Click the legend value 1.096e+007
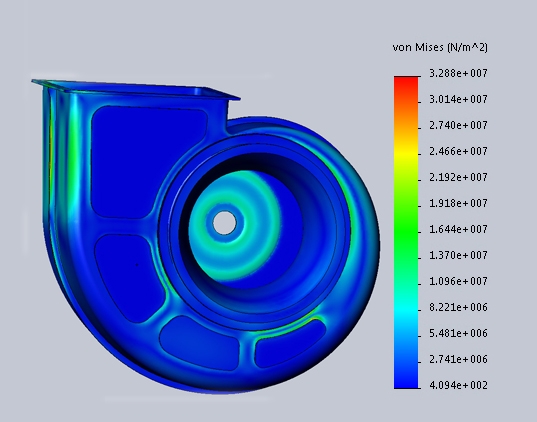 [x=458, y=281]
